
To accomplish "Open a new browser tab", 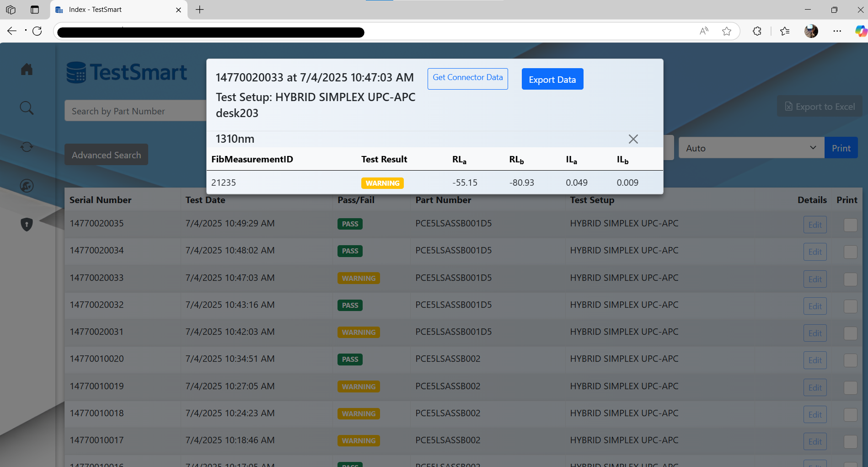I will tap(200, 10).
